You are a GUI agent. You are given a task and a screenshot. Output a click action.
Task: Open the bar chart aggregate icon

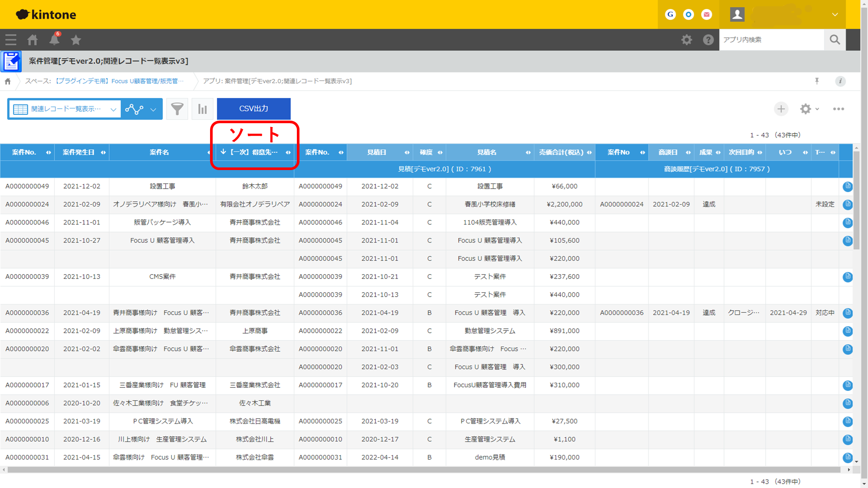point(202,109)
